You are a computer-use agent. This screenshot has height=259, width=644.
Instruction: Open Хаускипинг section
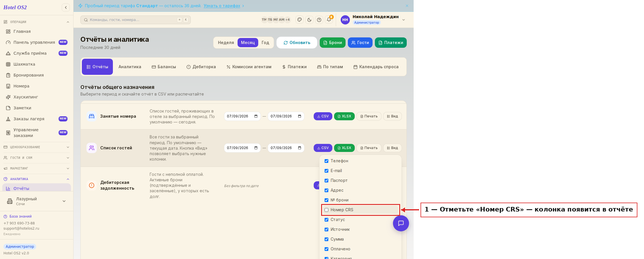point(37,97)
